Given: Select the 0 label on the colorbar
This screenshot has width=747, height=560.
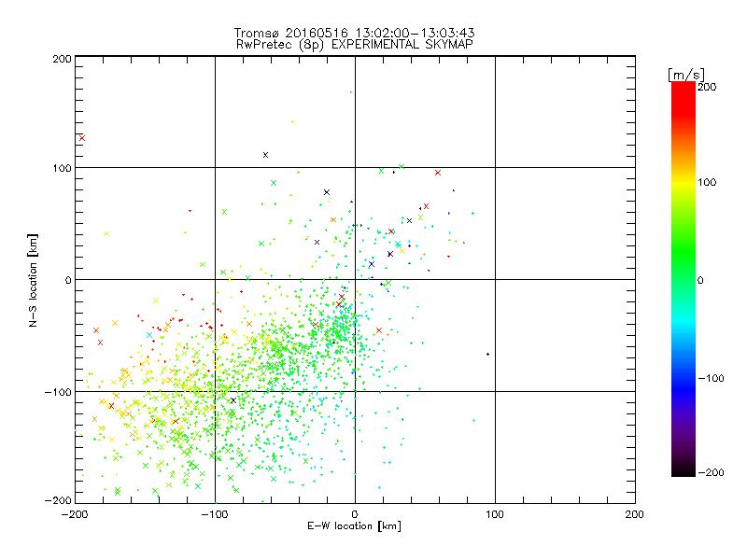Looking at the screenshot, I should (700, 280).
